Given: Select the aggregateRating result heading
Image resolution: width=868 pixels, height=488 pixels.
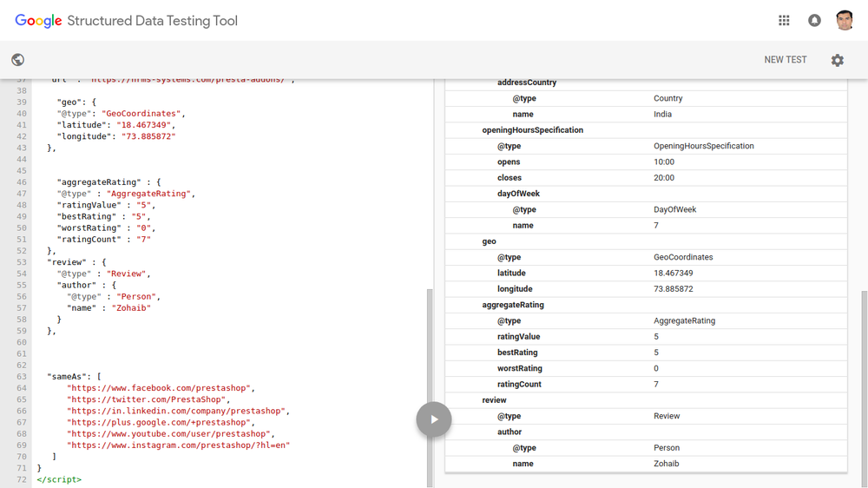Looking at the screenshot, I should [646, 305].
